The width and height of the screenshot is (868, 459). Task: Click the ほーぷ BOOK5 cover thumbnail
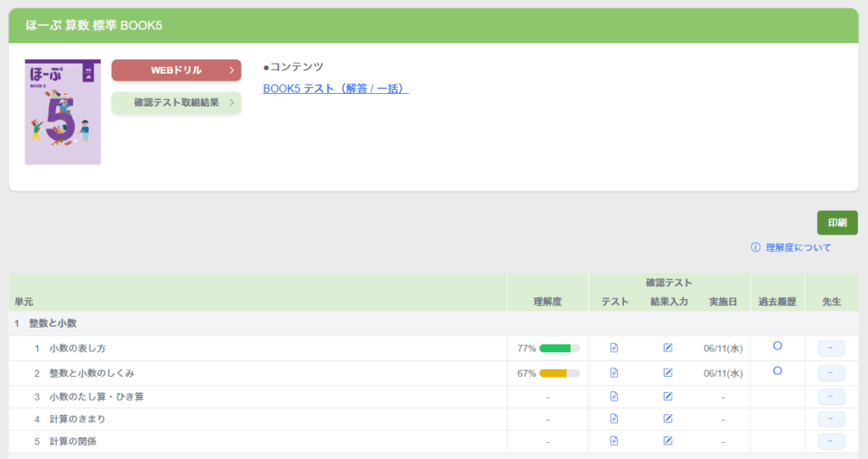coord(63,112)
